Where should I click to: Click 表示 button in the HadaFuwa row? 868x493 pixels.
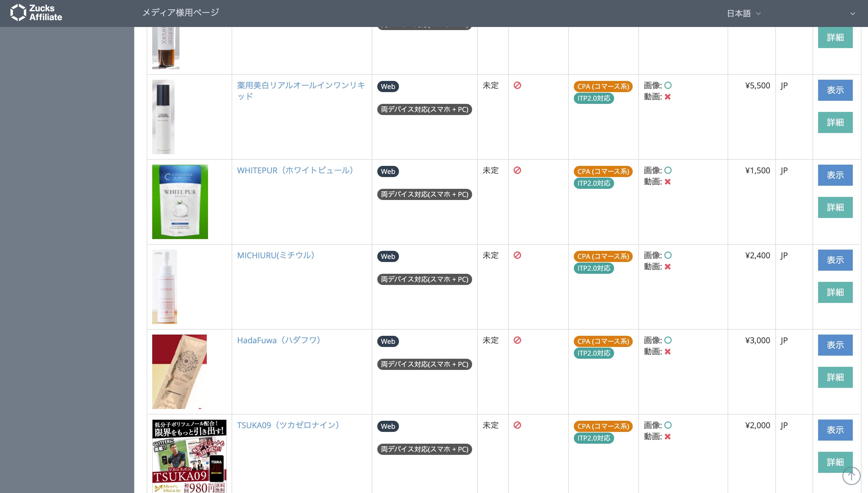point(835,345)
